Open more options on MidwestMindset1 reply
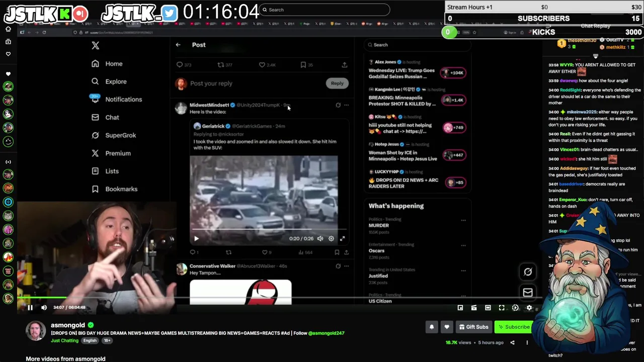644x362 pixels. click(346, 105)
